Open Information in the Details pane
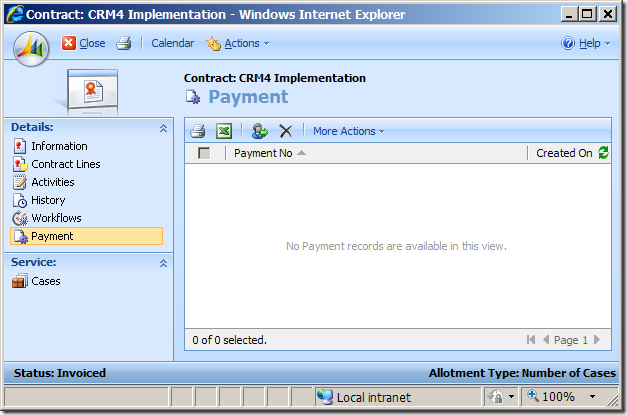627x415 pixels. pos(59,146)
